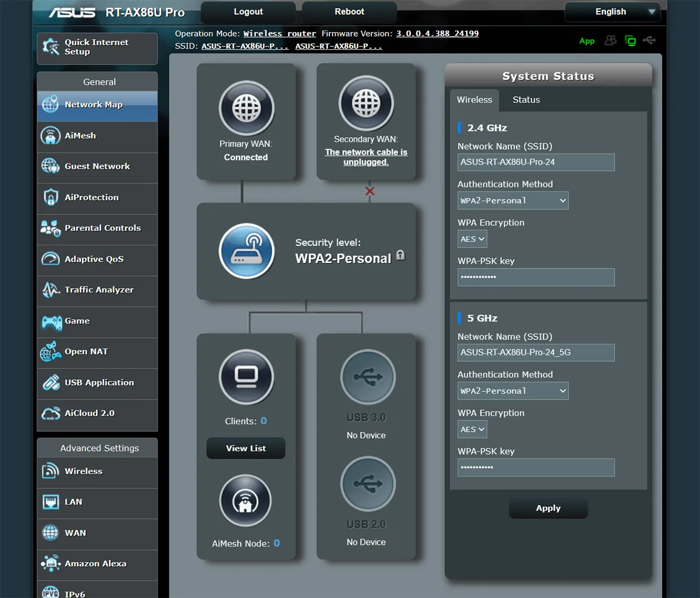Select the Secondary WAN globe icon
This screenshot has height=598, width=700.
[x=366, y=103]
